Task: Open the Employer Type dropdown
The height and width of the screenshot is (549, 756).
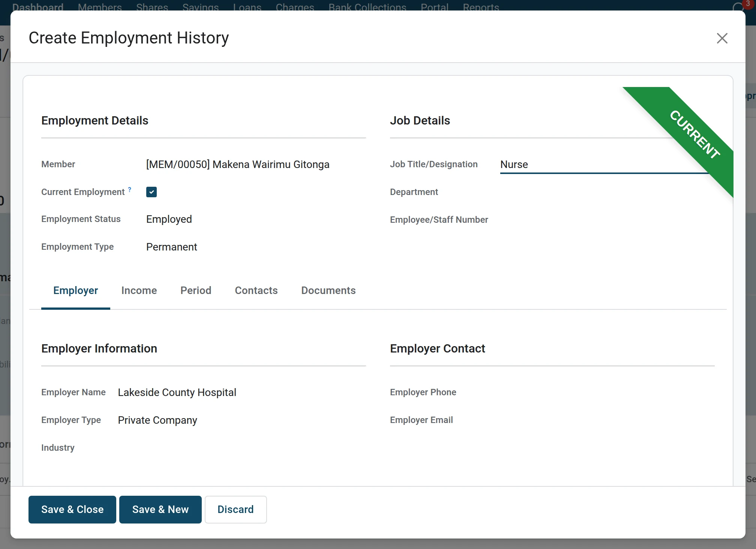Action: pyautogui.click(x=242, y=420)
